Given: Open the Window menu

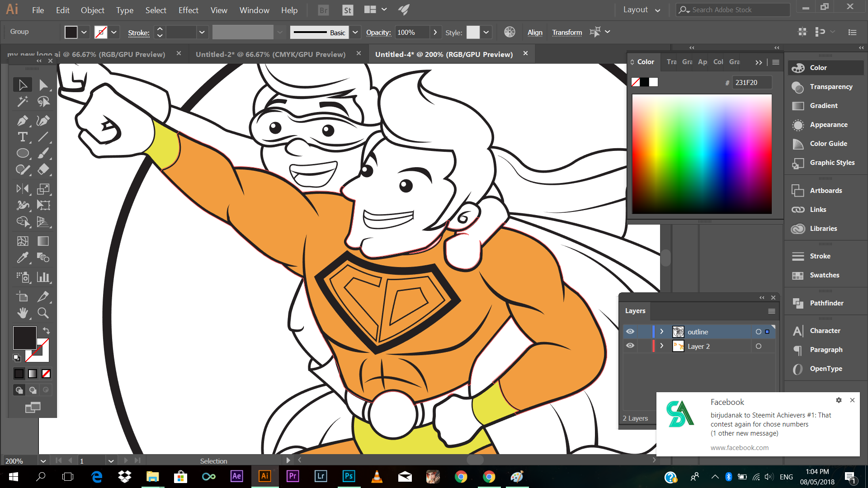Looking at the screenshot, I should (x=254, y=10).
